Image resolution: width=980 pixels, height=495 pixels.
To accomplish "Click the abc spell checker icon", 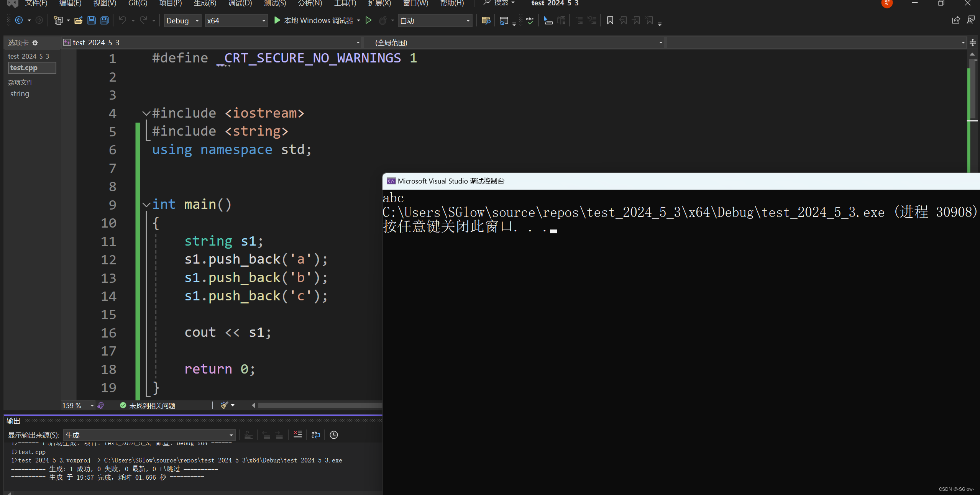I will point(530,21).
